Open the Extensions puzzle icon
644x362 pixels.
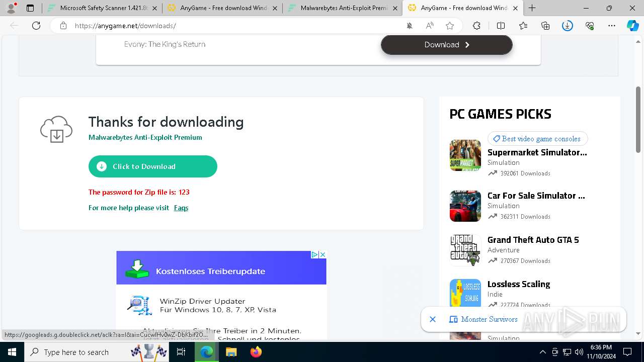pos(476,26)
